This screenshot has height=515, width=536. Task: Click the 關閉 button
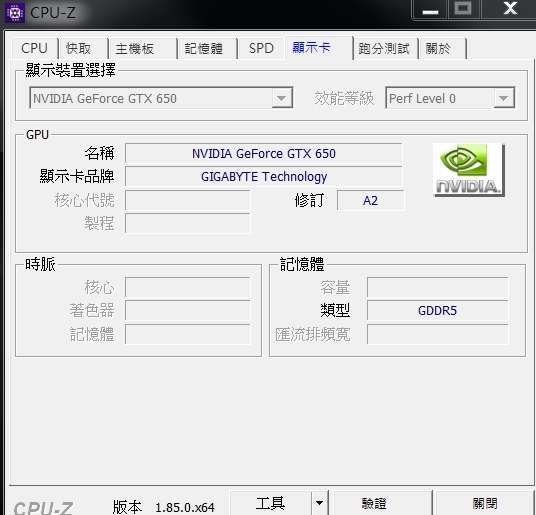[485, 503]
